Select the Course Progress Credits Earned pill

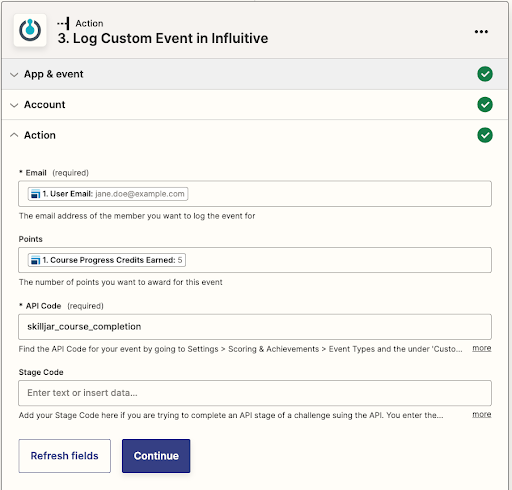coord(107,260)
